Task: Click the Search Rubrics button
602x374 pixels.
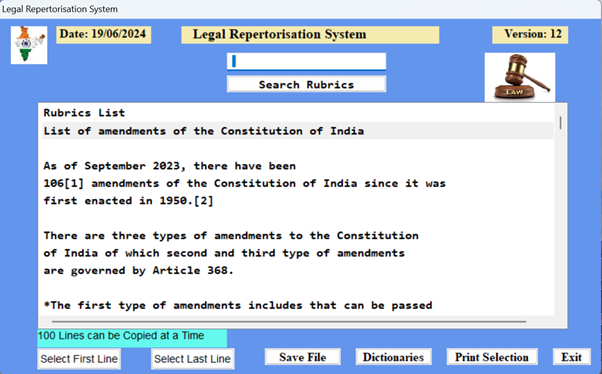Action: [x=306, y=84]
